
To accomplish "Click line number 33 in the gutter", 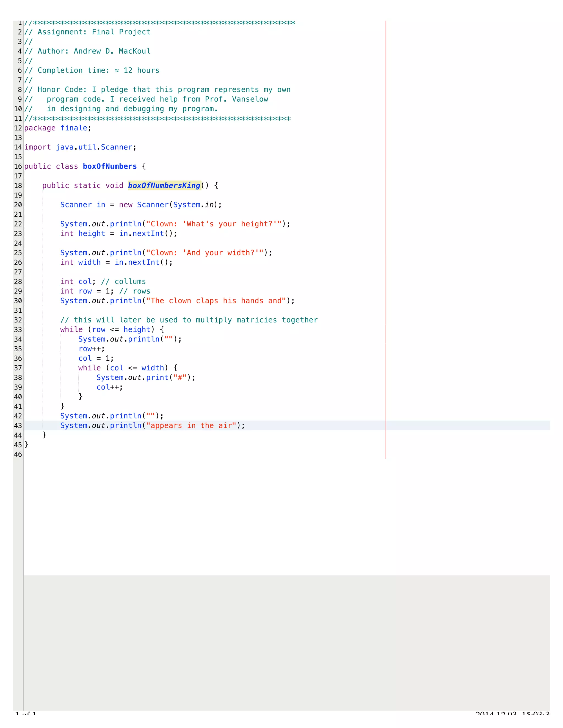I will [x=18, y=330].
